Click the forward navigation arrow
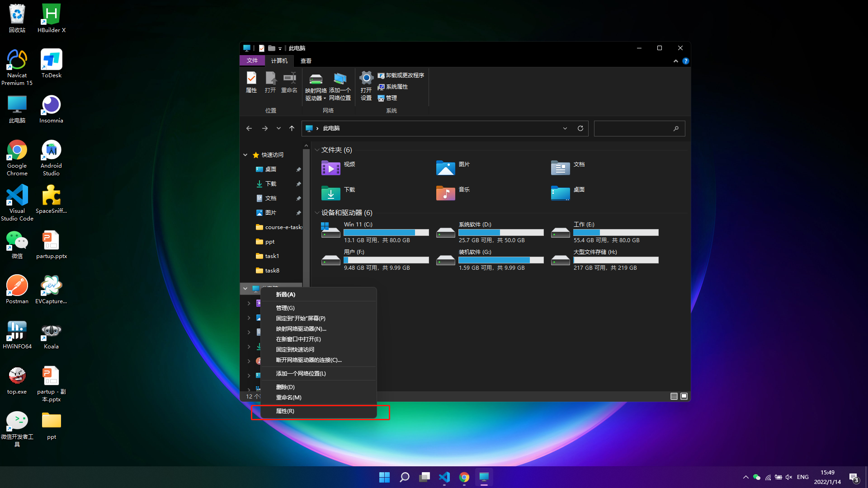 click(x=265, y=128)
